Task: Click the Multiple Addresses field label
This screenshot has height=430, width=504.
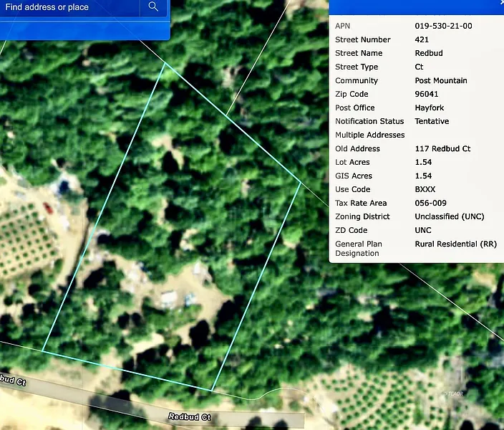Action: coord(369,135)
